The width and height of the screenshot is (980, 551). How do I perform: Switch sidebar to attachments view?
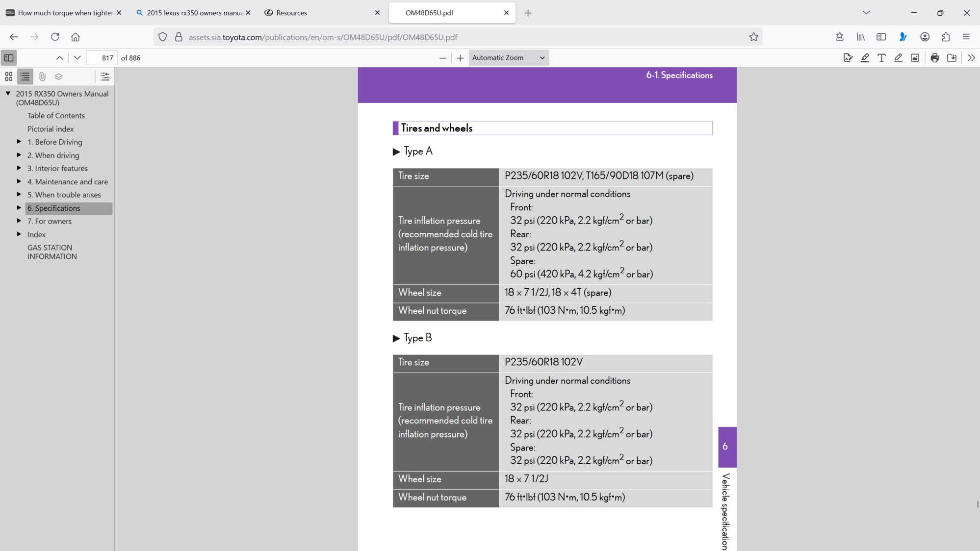tap(42, 76)
